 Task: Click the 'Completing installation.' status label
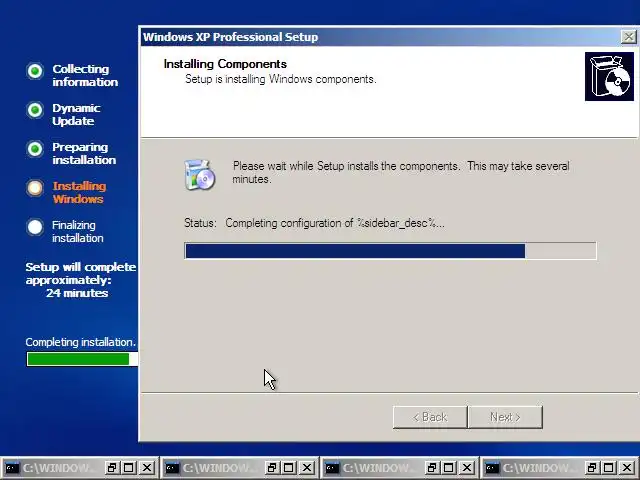[80, 342]
